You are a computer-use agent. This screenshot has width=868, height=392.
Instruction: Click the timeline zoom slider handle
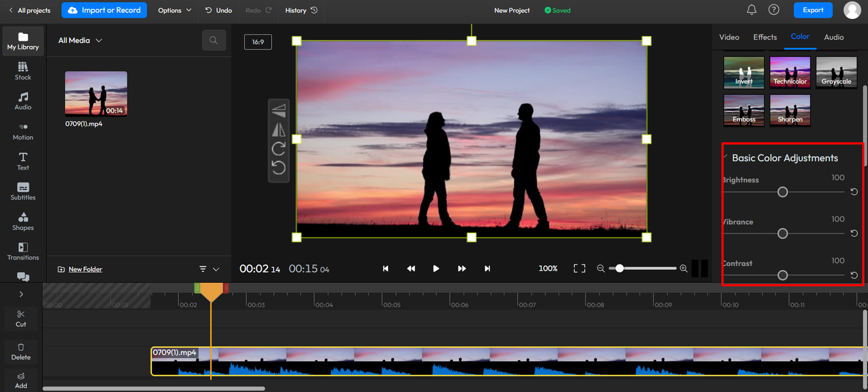[x=619, y=269]
